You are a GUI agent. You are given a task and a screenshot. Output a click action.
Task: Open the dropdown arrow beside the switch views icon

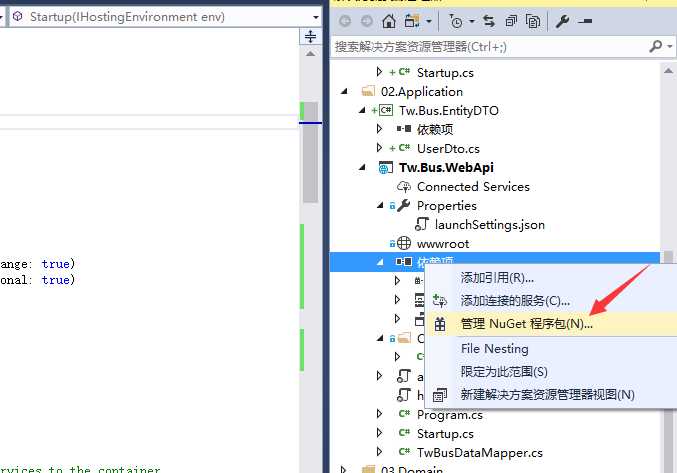(x=429, y=21)
